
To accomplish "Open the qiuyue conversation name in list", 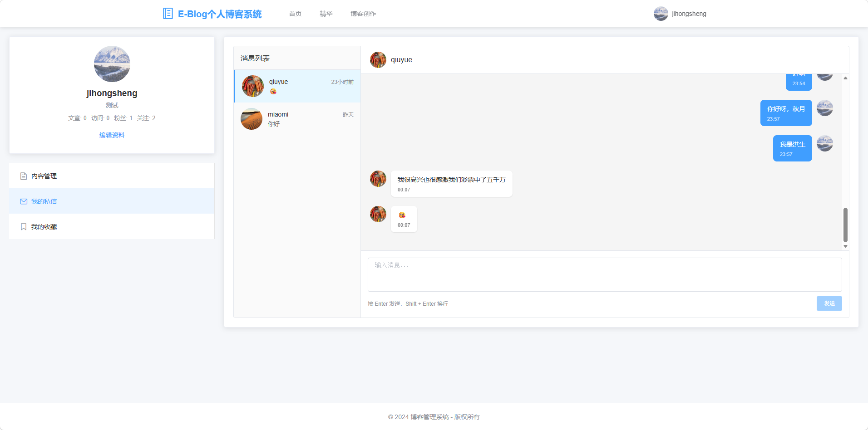I will pyautogui.click(x=278, y=82).
